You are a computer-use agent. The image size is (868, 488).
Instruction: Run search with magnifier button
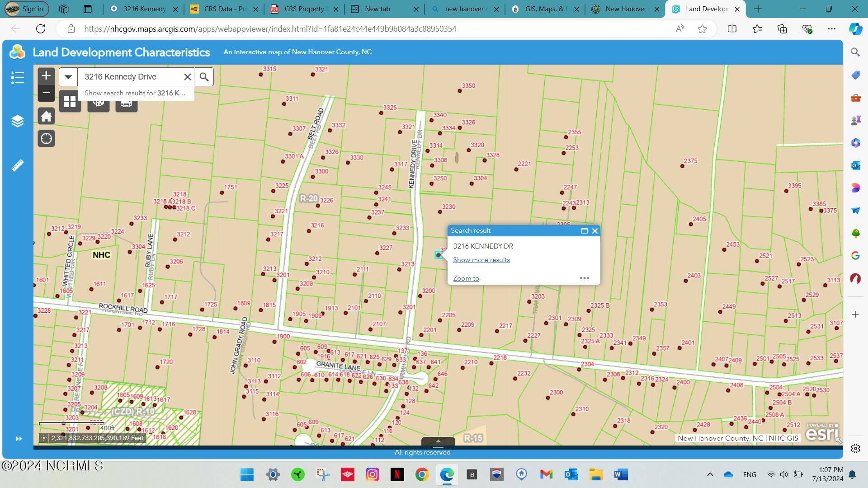[x=204, y=77]
